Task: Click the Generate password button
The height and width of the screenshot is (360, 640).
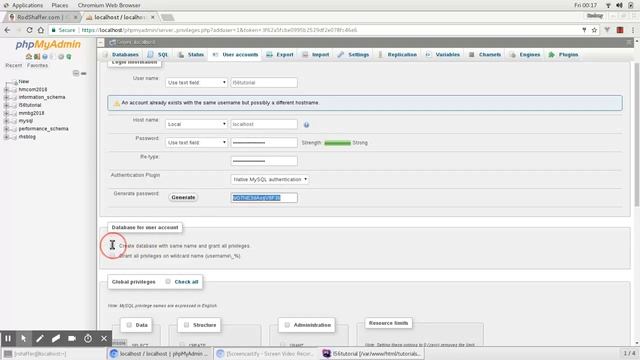Action: (183, 198)
